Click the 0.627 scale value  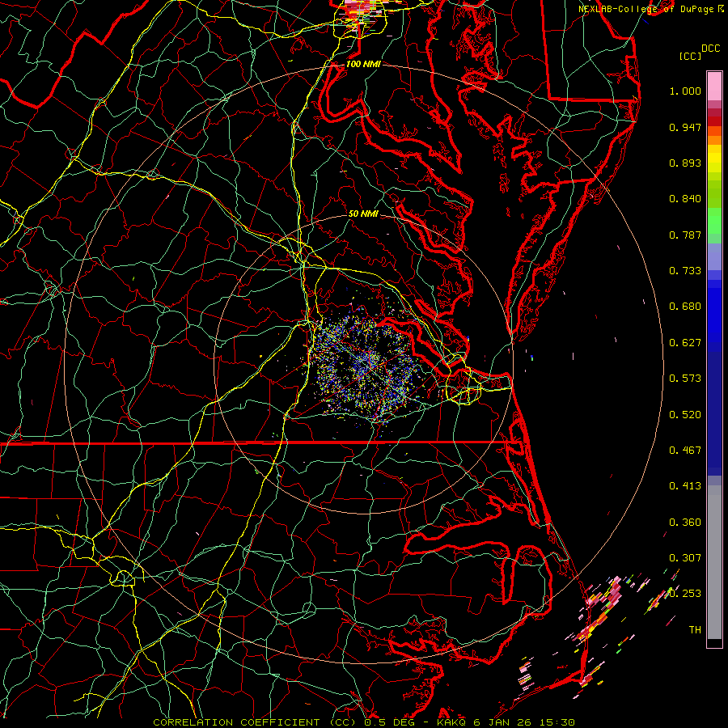[x=685, y=343]
